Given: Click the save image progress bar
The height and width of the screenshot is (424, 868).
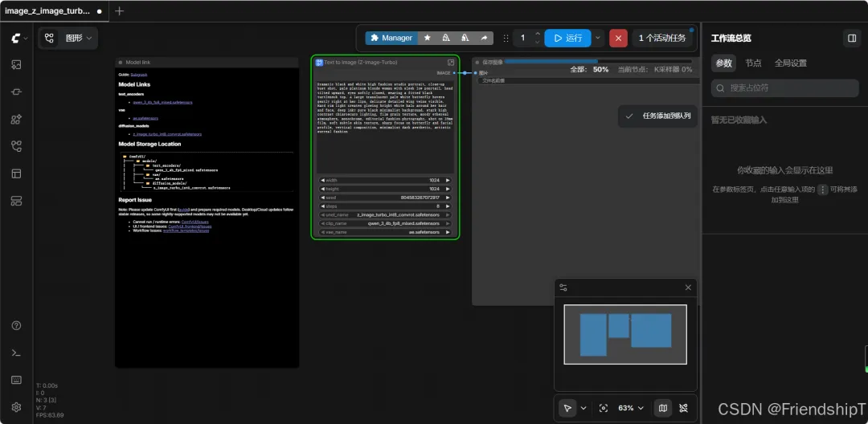Looking at the screenshot, I should 599,61.
